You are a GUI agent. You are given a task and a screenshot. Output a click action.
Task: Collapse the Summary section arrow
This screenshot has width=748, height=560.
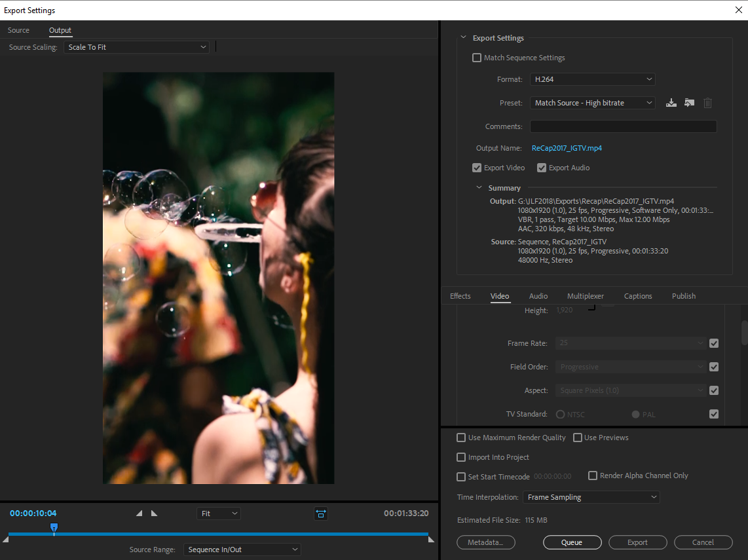[479, 188]
